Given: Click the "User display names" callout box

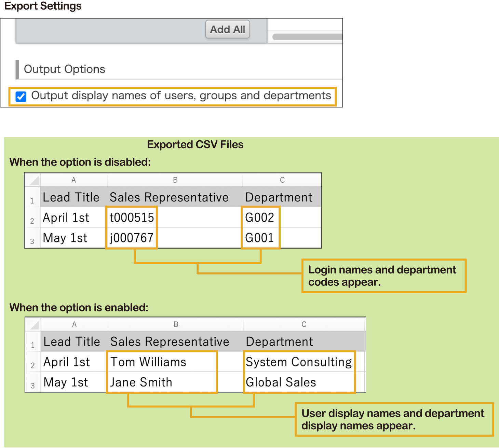Looking at the screenshot, I should (x=394, y=419).
